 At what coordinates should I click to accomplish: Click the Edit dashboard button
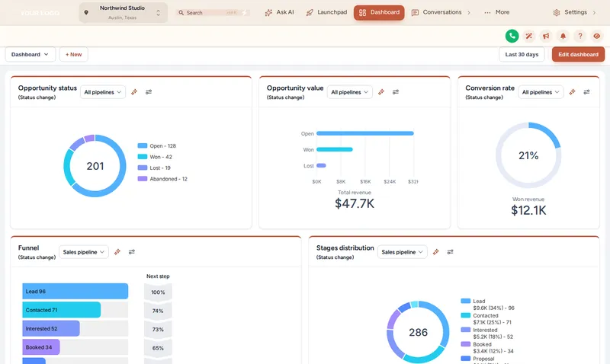(x=578, y=54)
